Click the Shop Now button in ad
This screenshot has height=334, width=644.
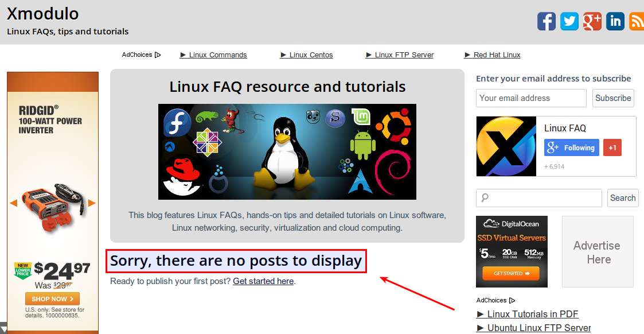coord(52,298)
